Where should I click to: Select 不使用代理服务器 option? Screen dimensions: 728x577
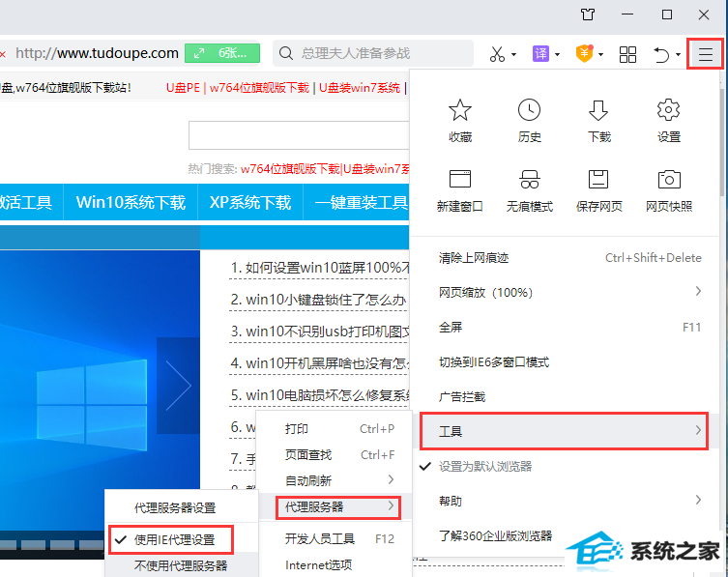point(181,565)
